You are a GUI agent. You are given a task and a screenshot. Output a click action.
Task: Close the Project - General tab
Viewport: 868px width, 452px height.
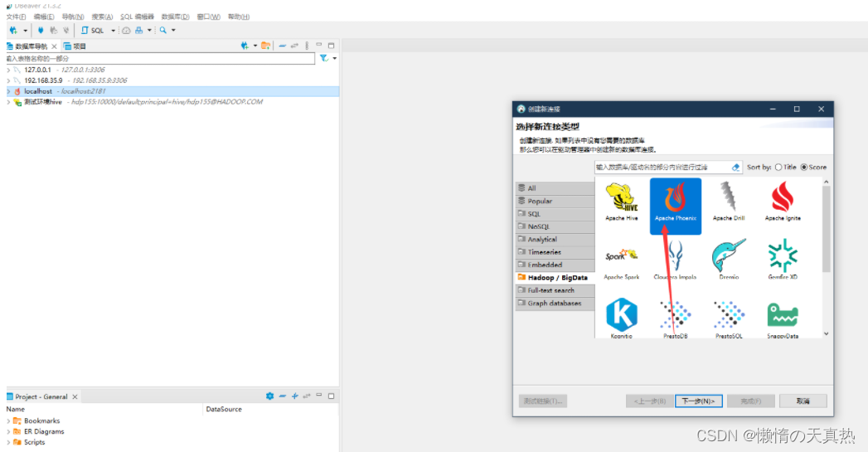pos(75,396)
